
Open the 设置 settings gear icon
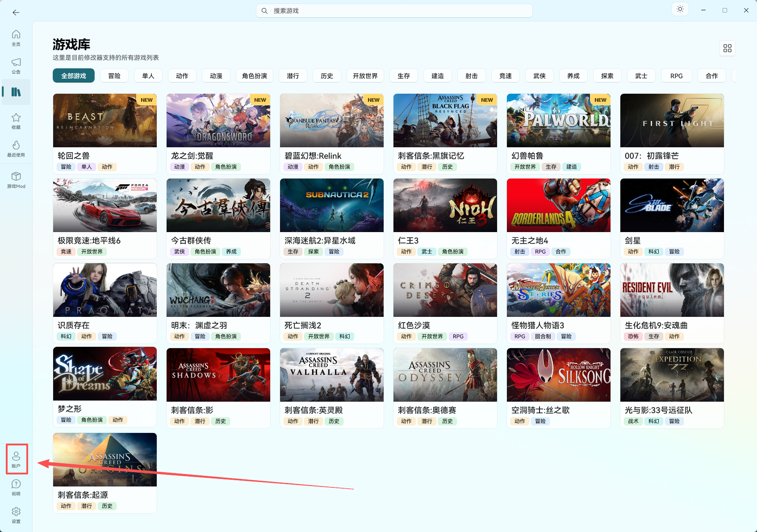pos(16,515)
